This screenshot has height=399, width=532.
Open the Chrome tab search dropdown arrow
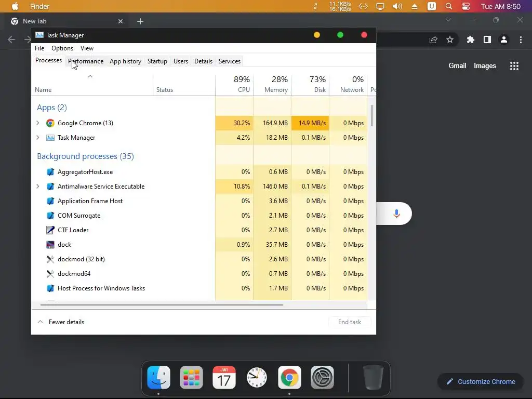[x=448, y=20]
